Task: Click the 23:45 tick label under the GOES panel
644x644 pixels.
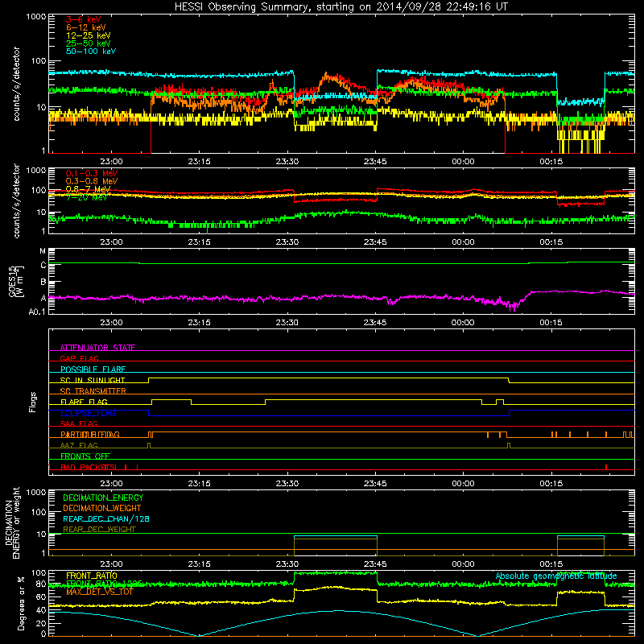Action: click(x=375, y=323)
